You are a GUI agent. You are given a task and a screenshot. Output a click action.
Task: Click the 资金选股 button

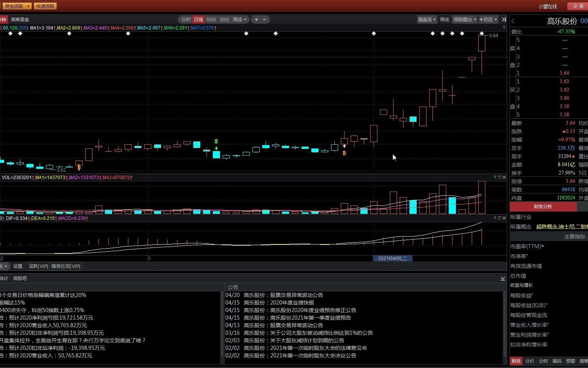coord(14,6)
